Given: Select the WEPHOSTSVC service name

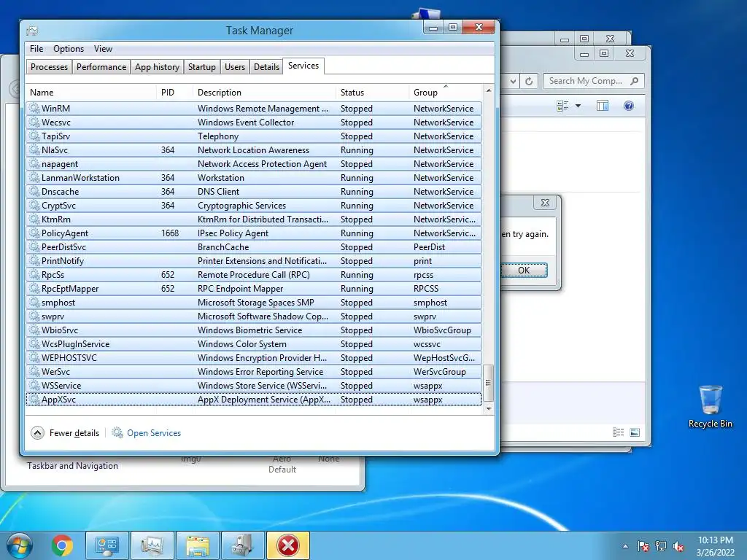Looking at the screenshot, I should [x=69, y=357].
